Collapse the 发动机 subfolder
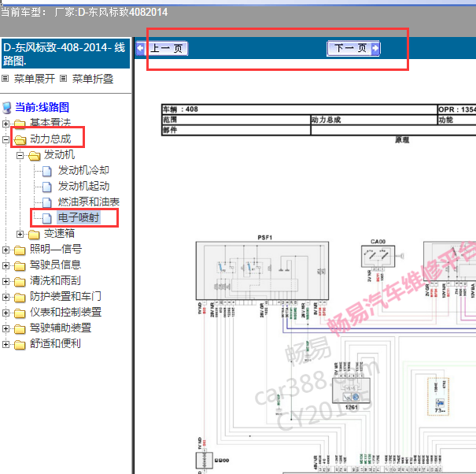The image size is (476, 474). (20, 155)
